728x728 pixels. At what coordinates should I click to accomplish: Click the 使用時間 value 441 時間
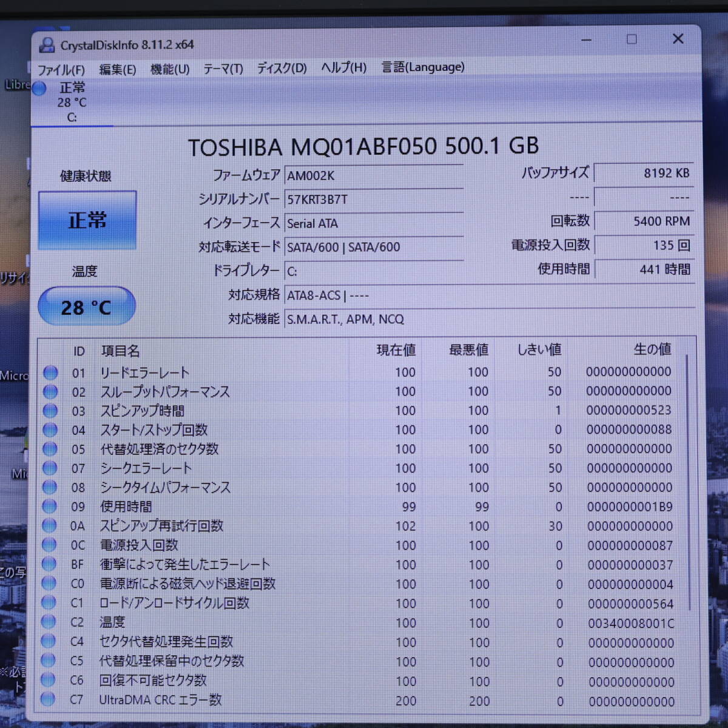[x=644, y=269]
